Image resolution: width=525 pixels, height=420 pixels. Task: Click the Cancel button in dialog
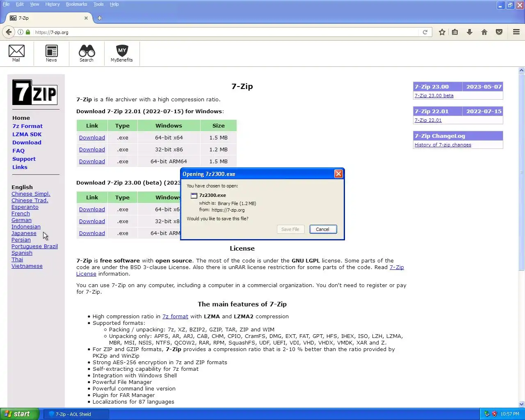click(x=323, y=229)
